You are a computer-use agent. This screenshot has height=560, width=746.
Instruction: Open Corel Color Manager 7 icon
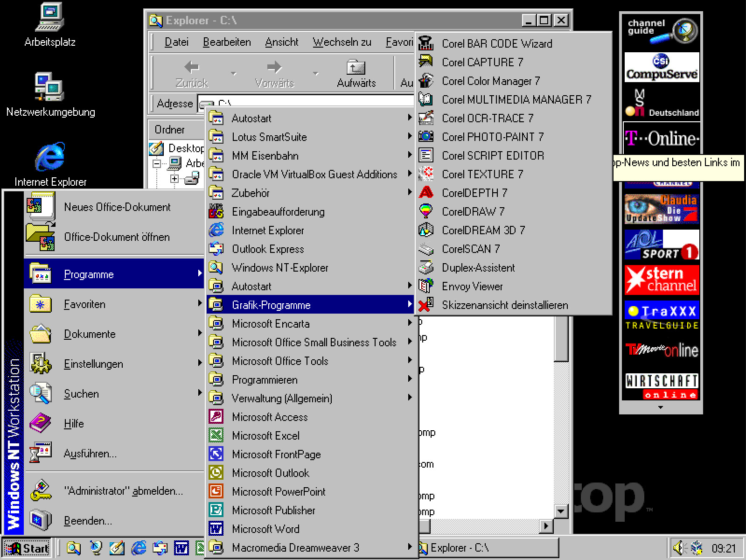[x=425, y=81]
